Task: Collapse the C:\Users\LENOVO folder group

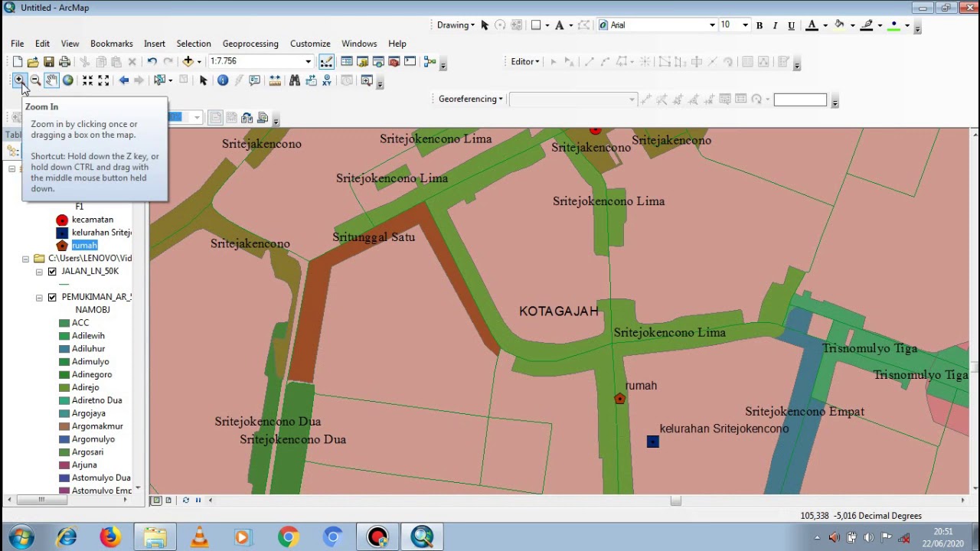Action: tap(25, 259)
